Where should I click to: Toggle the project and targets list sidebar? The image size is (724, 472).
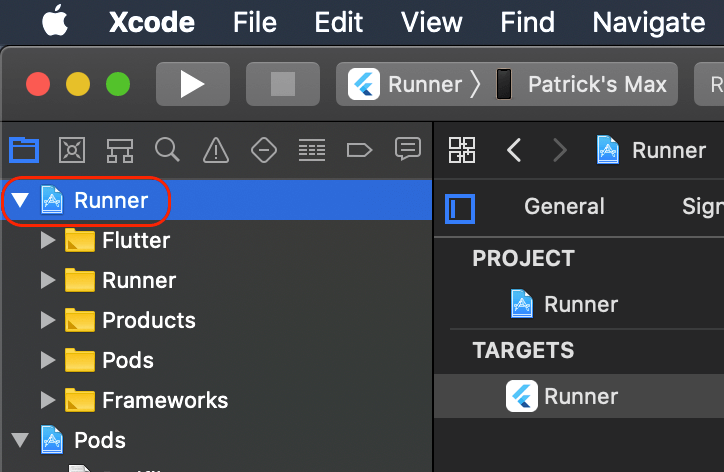tap(460, 208)
